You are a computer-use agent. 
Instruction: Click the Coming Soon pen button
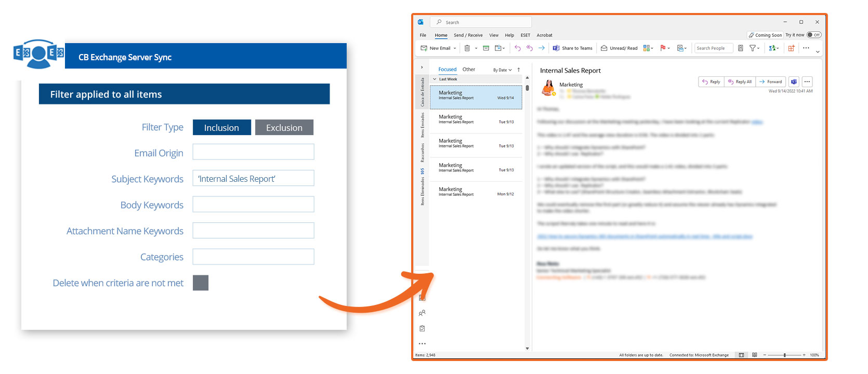[x=765, y=35]
